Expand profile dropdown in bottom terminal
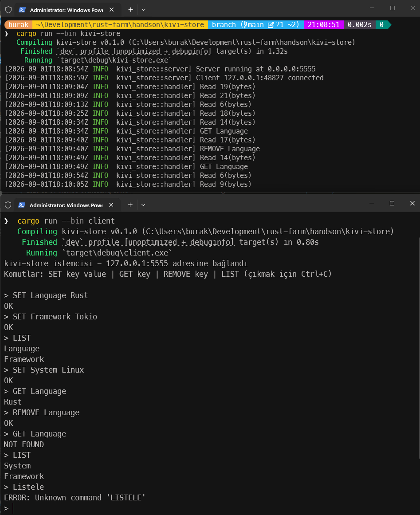Image resolution: width=420 pixels, height=515 pixels. pyautogui.click(x=143, y=205)
